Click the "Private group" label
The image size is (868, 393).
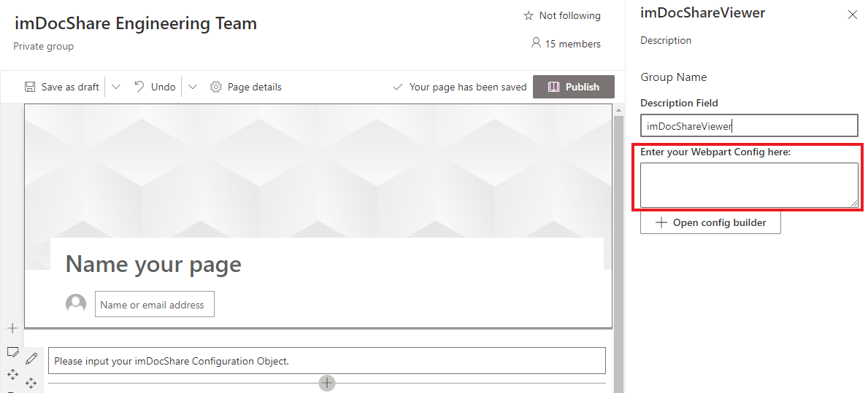(x=44, y=47)
